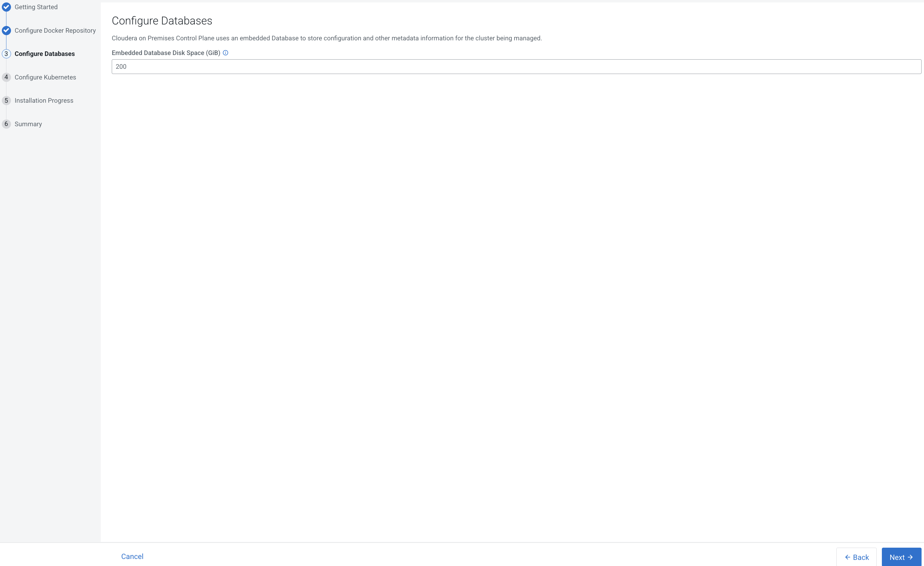Viewport: 924px width, 566px height.
Task: Click the Cloudera Control Plane description text
Action: click(x=326, y=38)
